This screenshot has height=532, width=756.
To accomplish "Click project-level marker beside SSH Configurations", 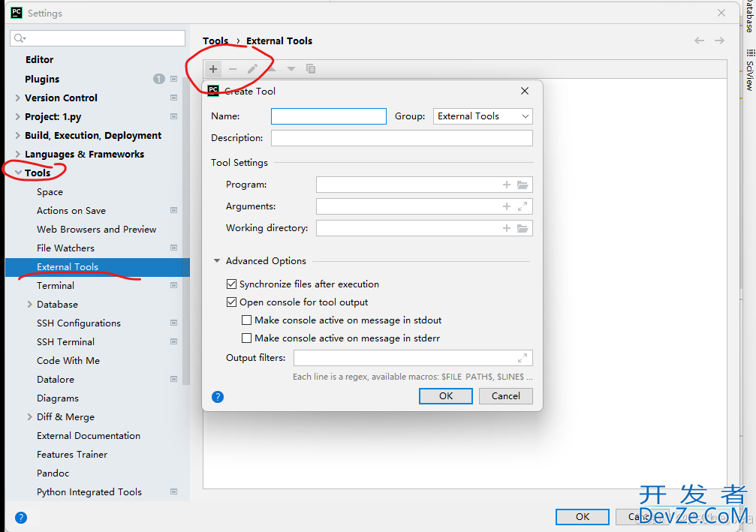I will [x=174, y=323].
